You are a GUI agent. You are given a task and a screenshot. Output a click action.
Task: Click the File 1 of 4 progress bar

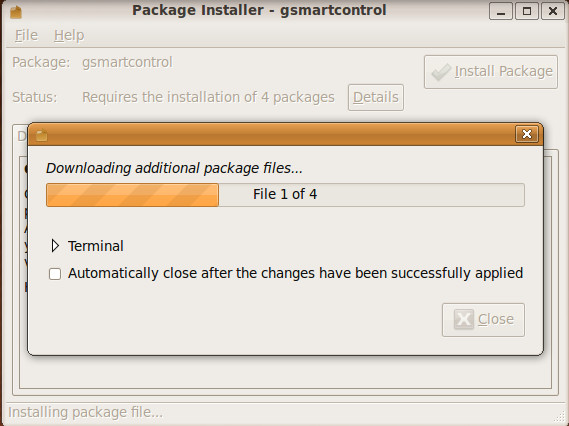point(285,195)
